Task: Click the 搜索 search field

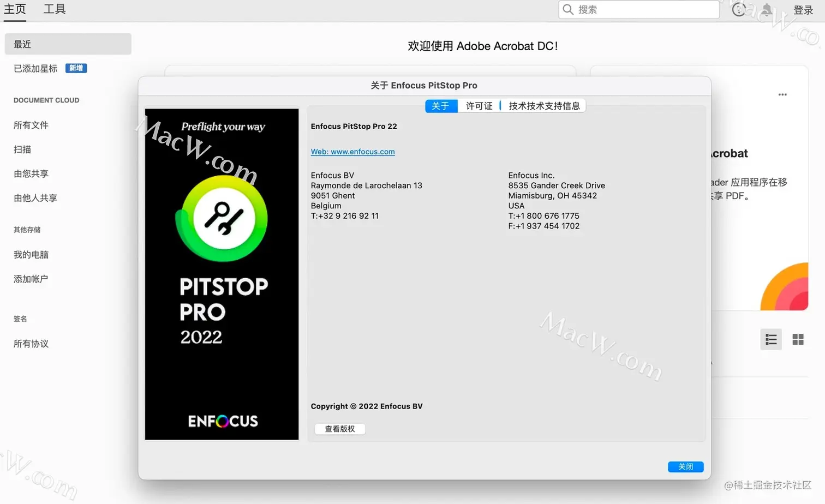Action: (x=638, y=9)
